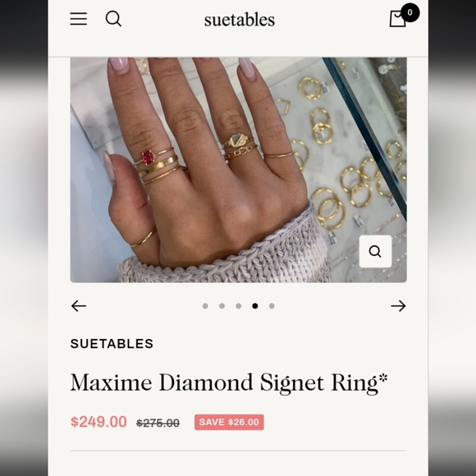Click the suetables logo in header

click(240, 20)
